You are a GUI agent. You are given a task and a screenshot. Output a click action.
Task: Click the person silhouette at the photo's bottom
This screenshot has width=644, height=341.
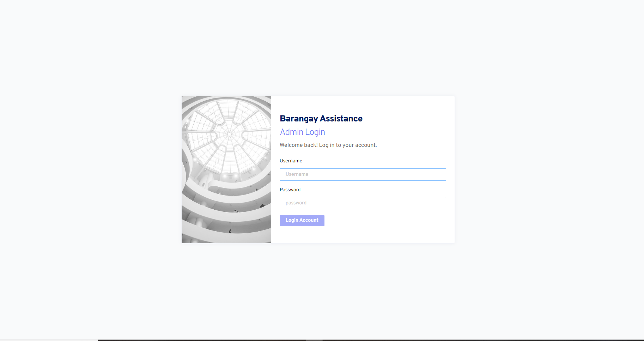click(230, 231)
